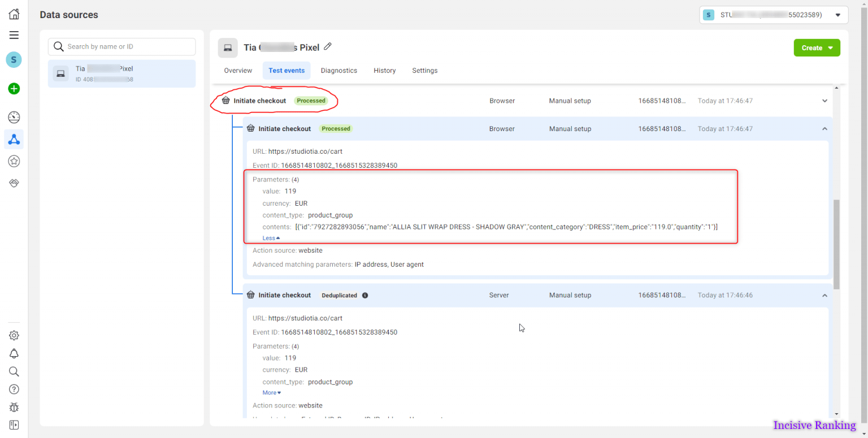
Task: Select the Data sources triangle icon
Action: (14, 139)
